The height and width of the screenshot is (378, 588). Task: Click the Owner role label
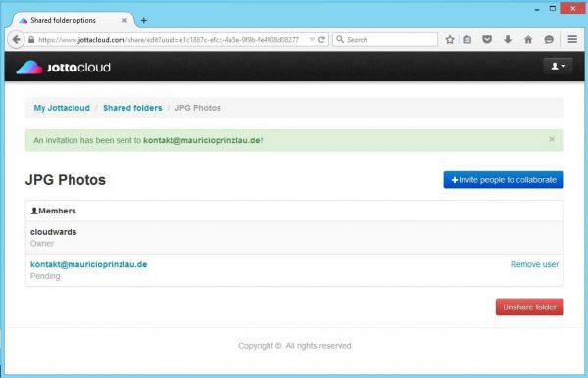(42, 244)
